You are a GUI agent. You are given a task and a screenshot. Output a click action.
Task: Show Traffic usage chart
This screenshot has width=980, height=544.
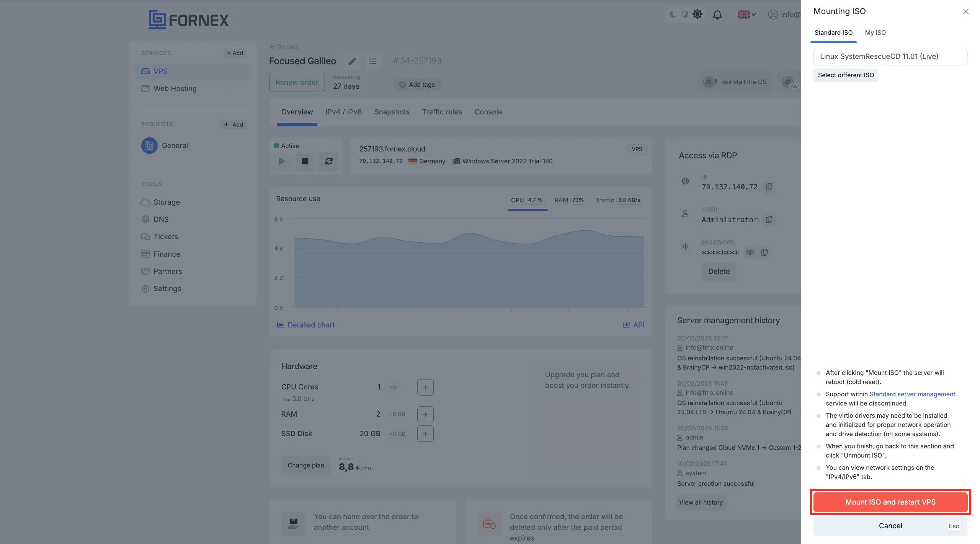coord(618,200)
